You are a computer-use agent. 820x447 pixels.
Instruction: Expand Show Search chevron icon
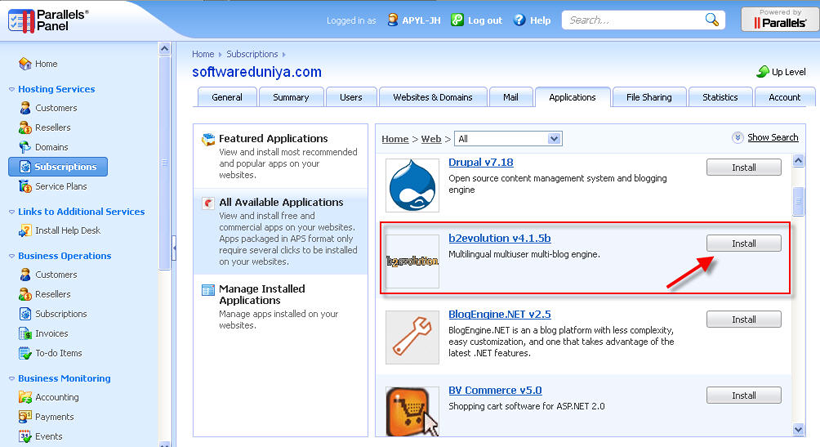[737, 137]
